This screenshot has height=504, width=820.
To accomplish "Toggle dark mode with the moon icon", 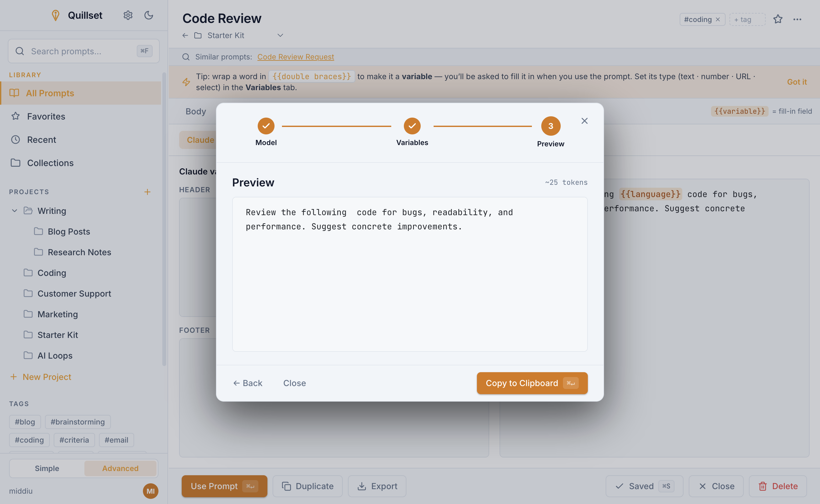I will (148, 15).
